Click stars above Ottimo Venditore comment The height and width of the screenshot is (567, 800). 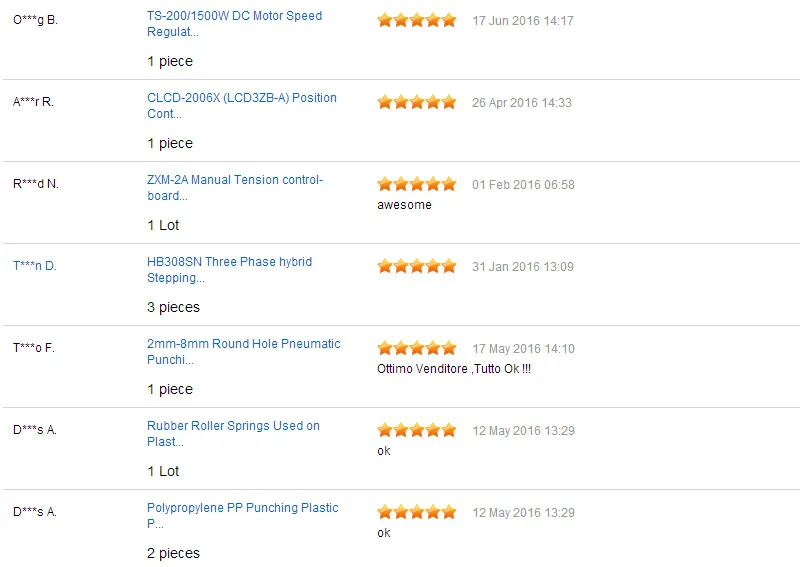coord(416,348)
